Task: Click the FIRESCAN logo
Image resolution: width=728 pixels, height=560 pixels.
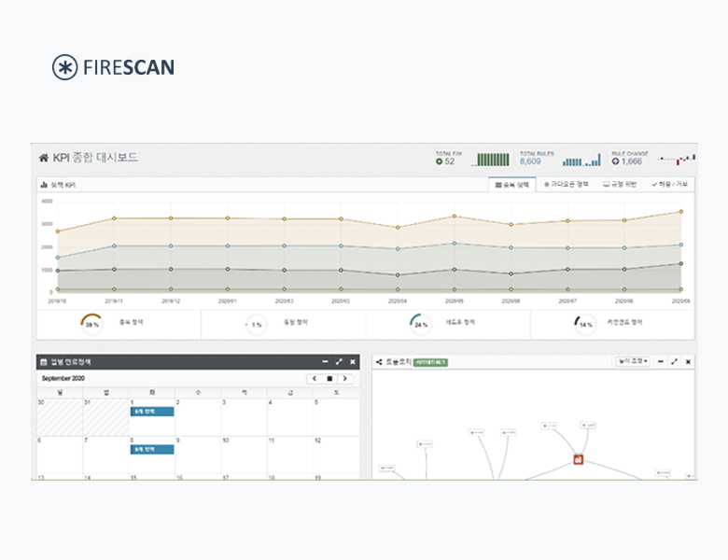Action: [113, 67]
